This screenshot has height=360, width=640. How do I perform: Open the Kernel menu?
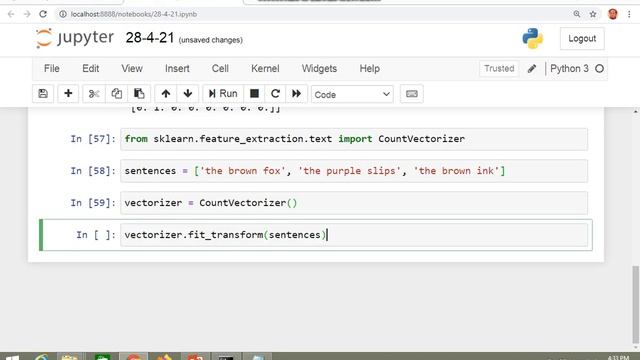tap(265, 69)
